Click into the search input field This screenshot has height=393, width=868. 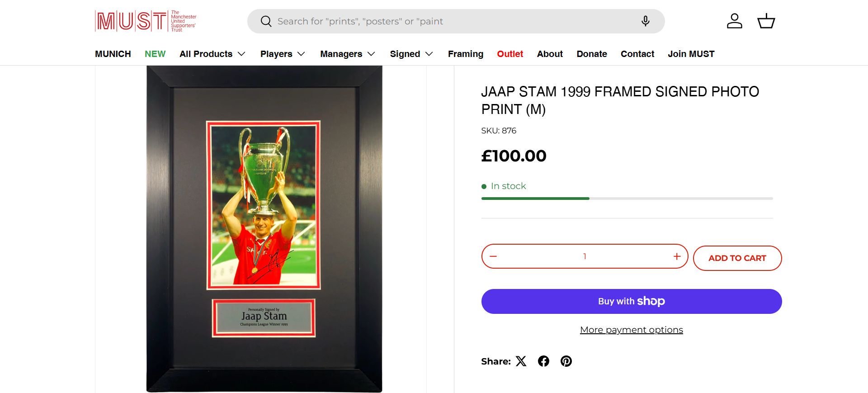click(x=452, y=21)
